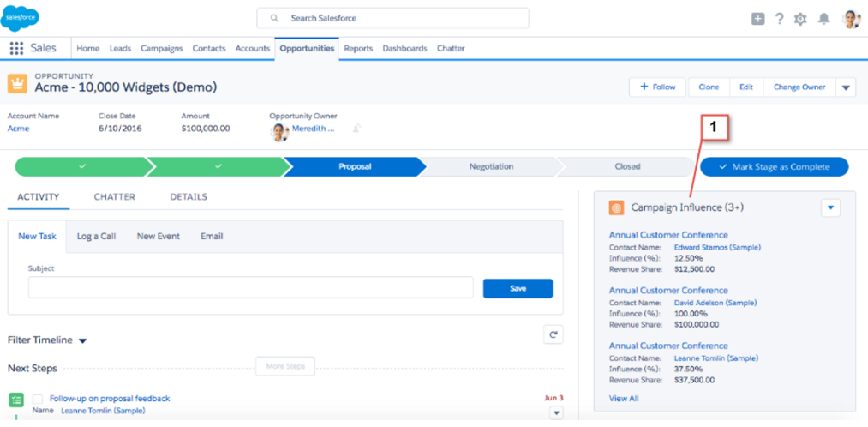Click the Campaign Influence (3+) header
This screenshot has width=868, height=427.
[687, 207]
